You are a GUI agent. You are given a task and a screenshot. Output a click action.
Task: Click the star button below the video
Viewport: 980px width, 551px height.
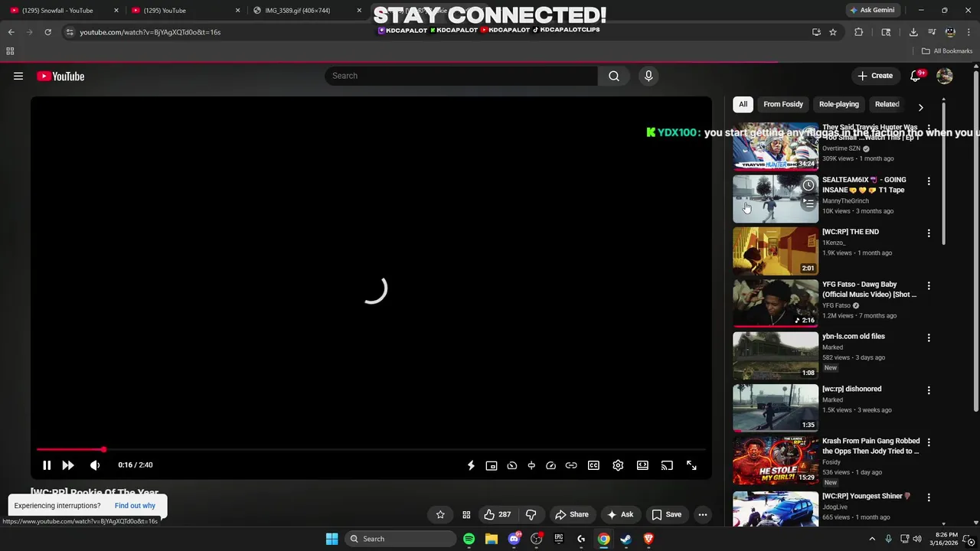pos(440,514)
